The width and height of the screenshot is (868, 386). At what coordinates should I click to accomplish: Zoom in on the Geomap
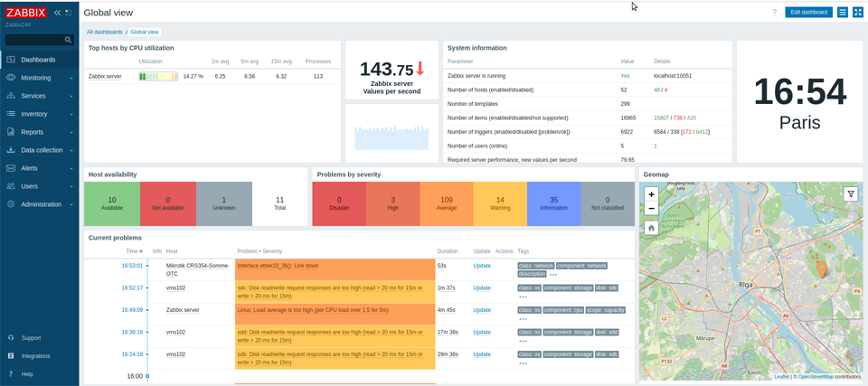point(652,194)
